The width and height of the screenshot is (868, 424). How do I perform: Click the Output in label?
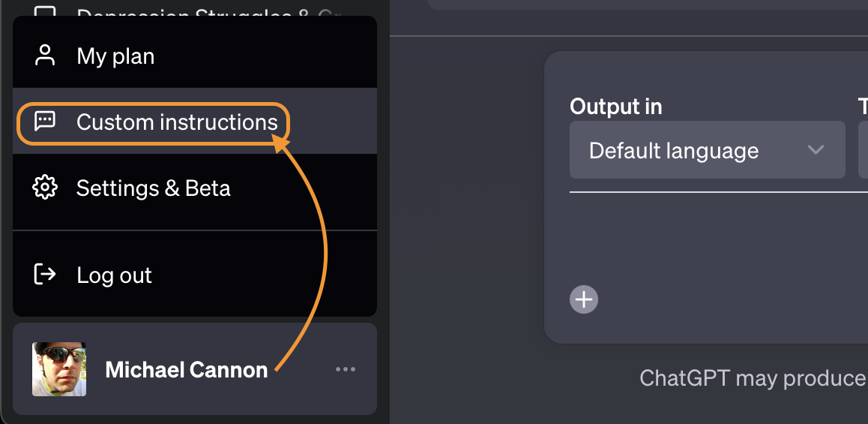coord(615,107)
